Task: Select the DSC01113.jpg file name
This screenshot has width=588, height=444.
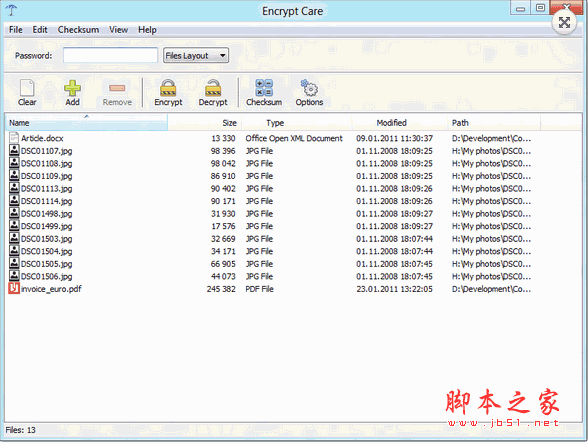Action: 46,189
